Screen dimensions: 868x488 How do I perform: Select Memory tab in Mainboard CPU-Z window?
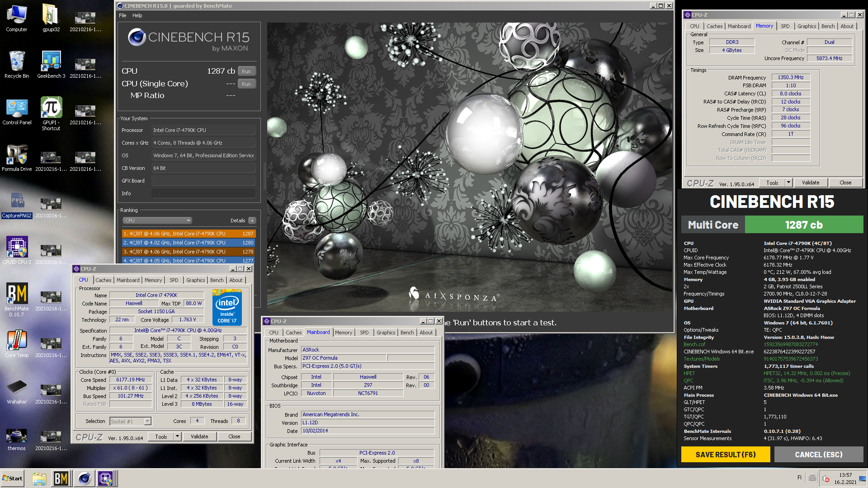pyautogui.click(x=344, y=333)
